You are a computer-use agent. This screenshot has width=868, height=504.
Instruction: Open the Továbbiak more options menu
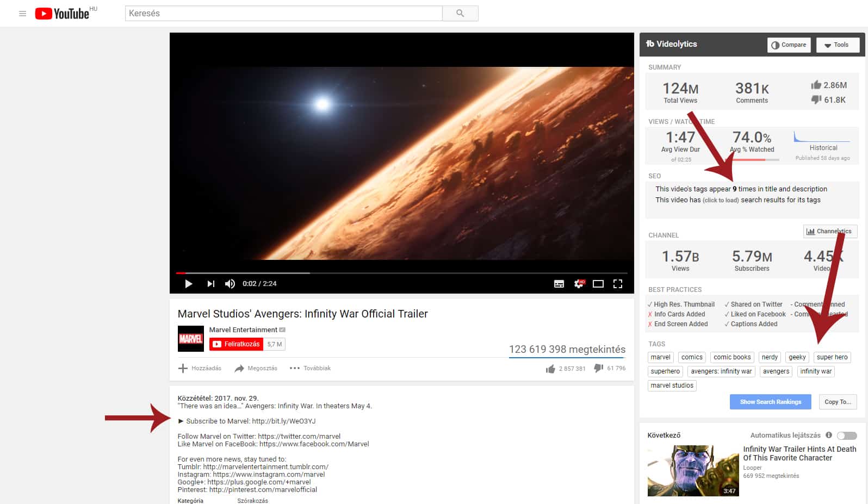(310, 368)
